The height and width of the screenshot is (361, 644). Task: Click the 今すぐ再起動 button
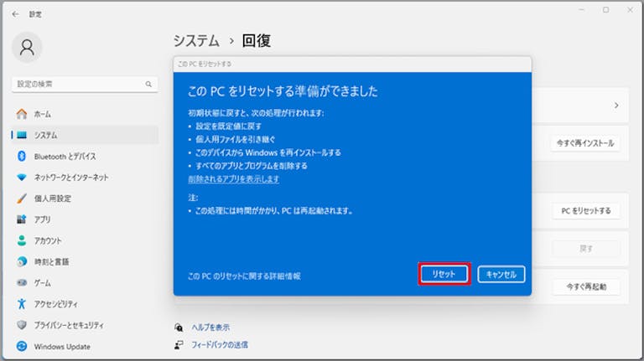[x=586, y=286]
